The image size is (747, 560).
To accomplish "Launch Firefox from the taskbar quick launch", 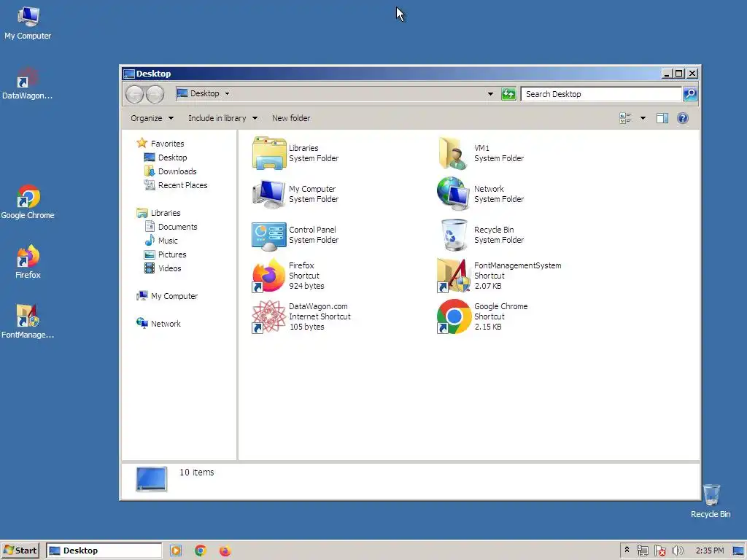I will point(225,551).
